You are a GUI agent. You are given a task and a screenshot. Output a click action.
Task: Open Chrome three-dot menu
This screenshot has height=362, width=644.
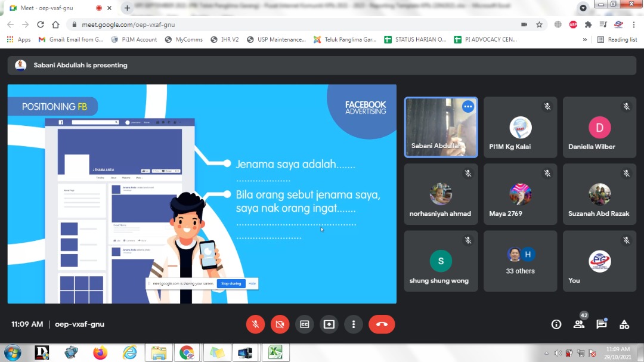(634, 24)
